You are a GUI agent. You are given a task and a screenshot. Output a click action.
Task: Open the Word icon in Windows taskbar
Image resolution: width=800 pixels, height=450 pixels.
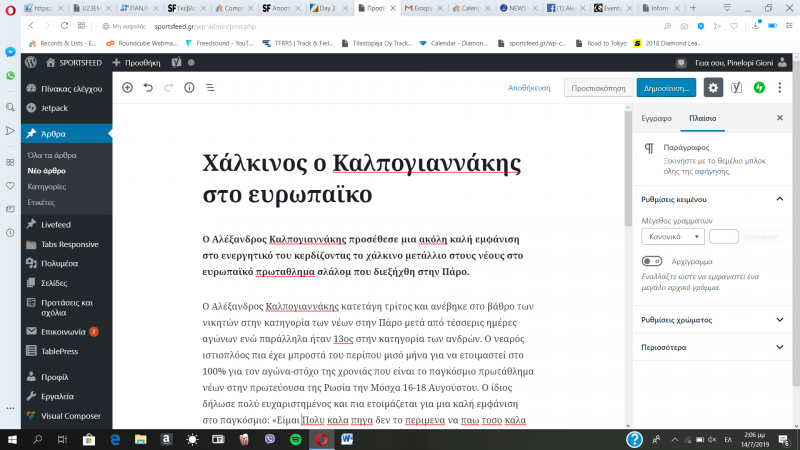(348, 438)
